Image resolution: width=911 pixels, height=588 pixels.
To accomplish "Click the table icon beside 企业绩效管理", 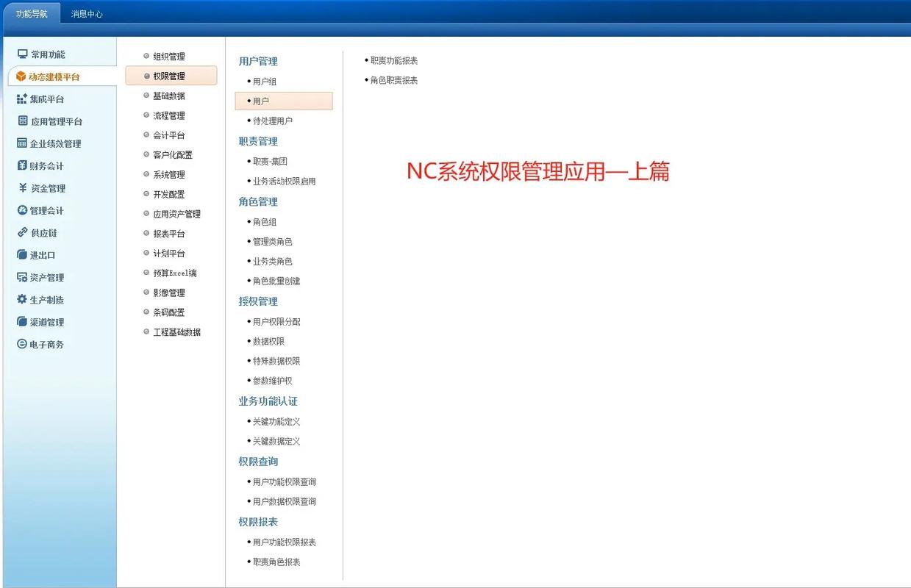I will 22,143.
